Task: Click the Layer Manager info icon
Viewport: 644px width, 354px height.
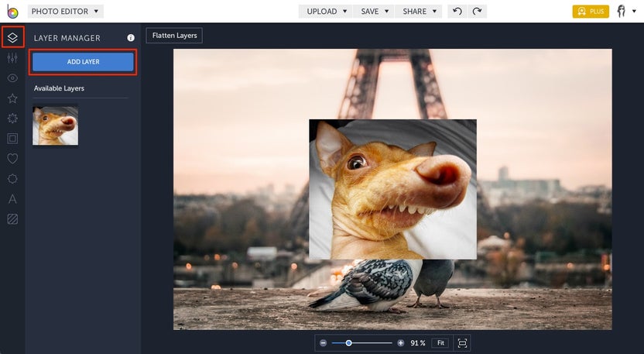Action: (130, 38)
